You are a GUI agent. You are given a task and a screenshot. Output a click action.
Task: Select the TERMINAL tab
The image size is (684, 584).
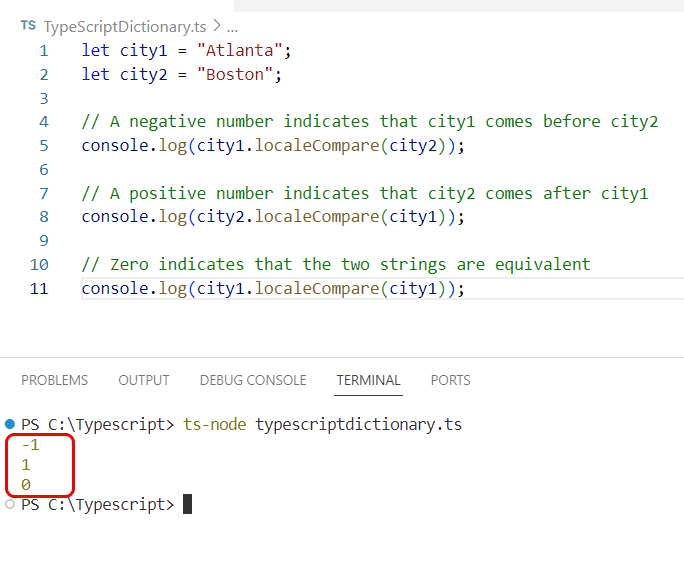(x=369, y=380)
